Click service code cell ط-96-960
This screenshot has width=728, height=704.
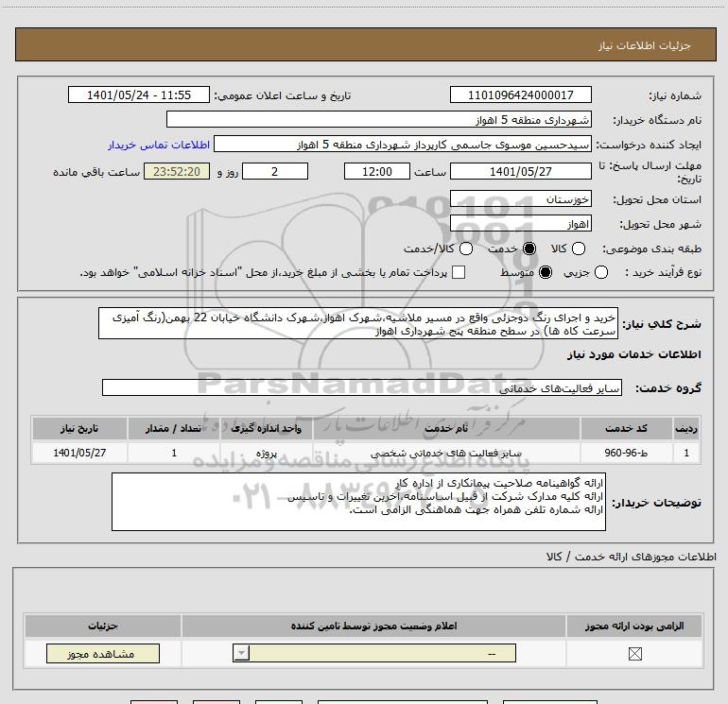coord(626,453)
